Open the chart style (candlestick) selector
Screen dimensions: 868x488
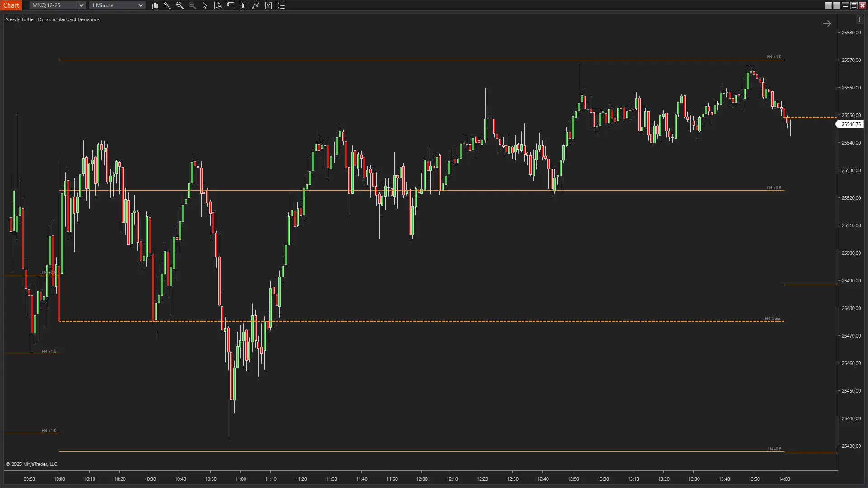pyautogui.click(x=155, y=5)
